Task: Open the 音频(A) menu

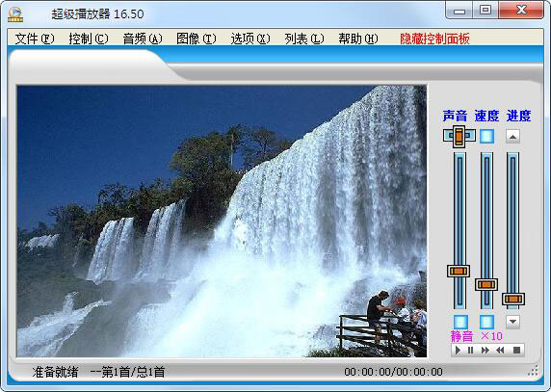Action: point(143,39)
